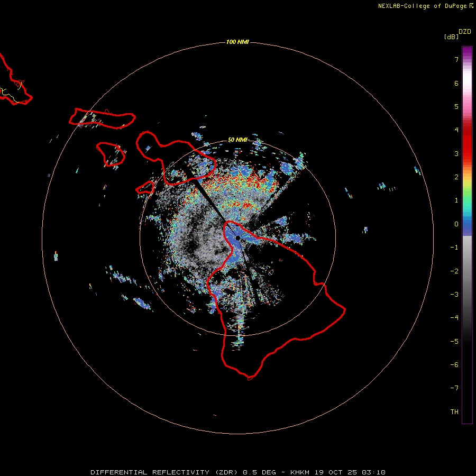This screenshot has height=476, width=476.
Task: Click the colorbar tick value -2
Action: (x=454, y=271)
